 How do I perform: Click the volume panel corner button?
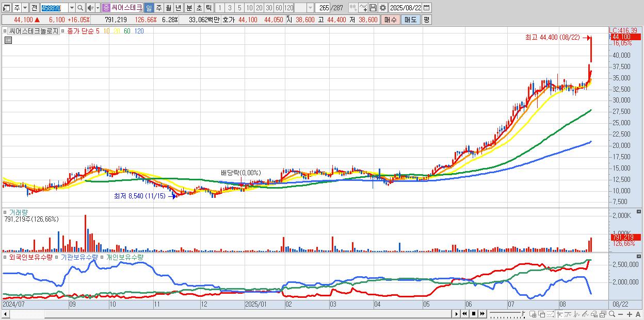pyautogui.click(x=639, y=212)
